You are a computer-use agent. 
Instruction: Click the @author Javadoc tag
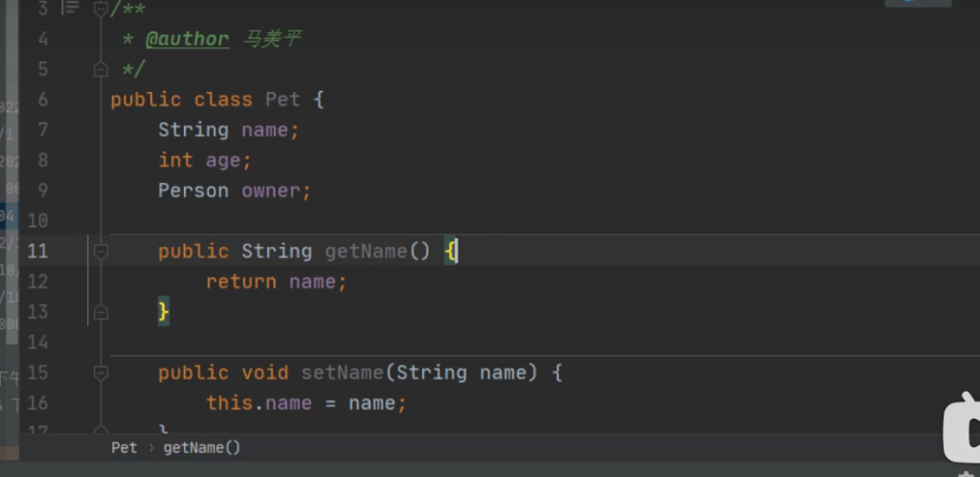click(x=187, y=39)
